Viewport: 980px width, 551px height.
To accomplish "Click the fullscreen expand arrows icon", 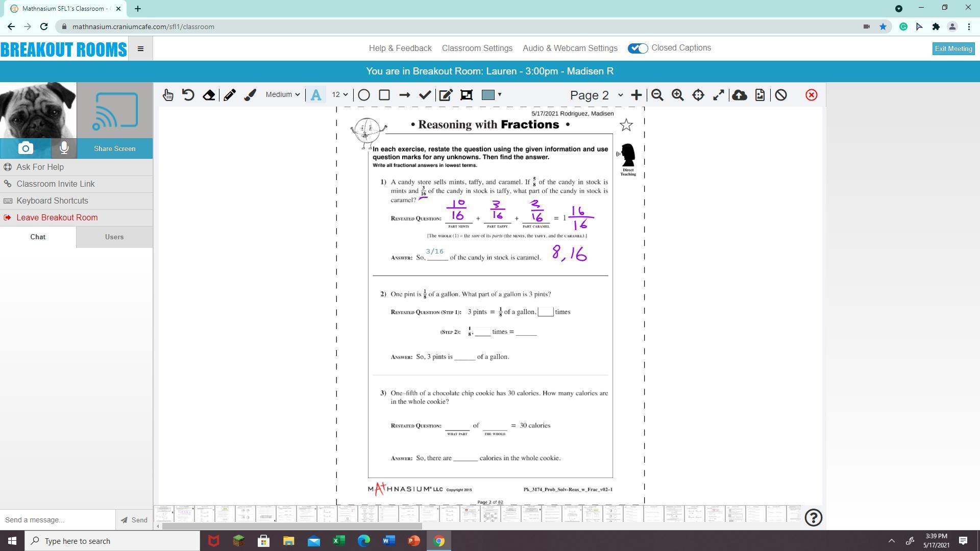I will pyautogui.click(x=718, y=95).
